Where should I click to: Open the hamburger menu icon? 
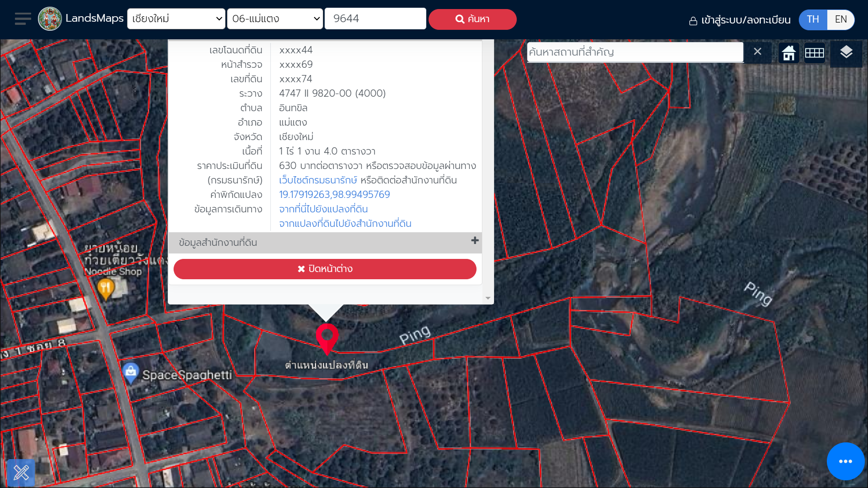[x=23, y=19]
